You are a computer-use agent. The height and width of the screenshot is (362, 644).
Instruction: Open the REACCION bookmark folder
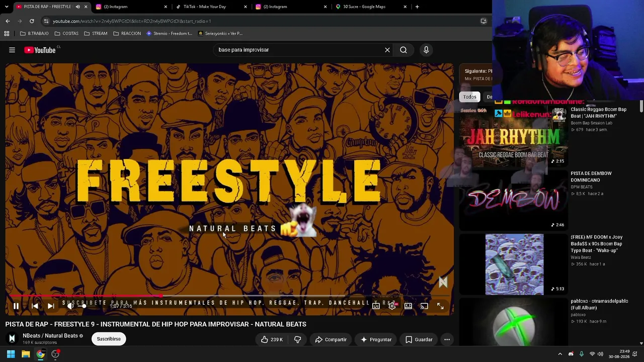[x=127, y=34]
